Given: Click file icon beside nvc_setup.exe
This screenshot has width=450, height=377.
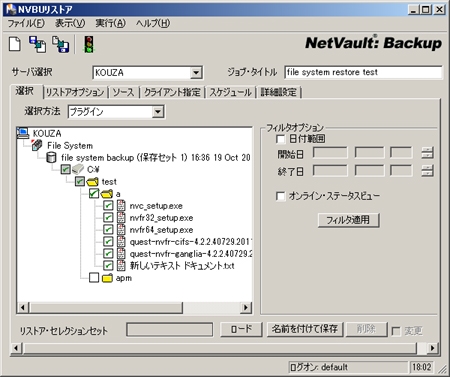Looking at the screenshot, I should point(121,206).
